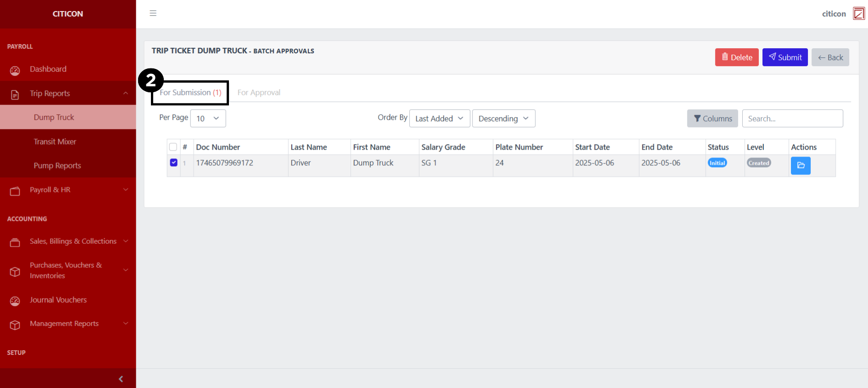
Task: Click the Payroll & HR folder icon
Action: pyautogui.click(x=15, y=191)
